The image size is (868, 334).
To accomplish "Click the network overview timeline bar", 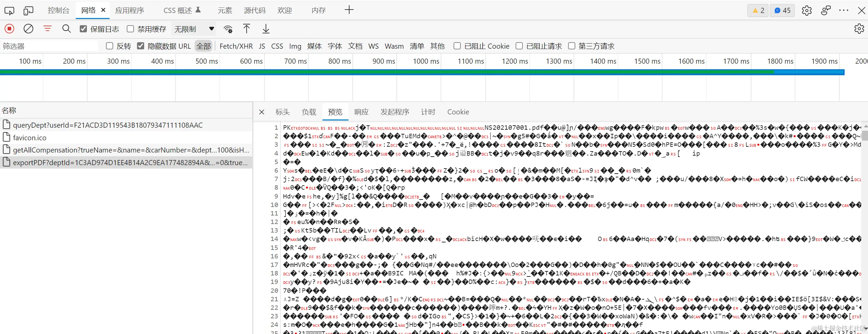I will [x=422, y=72].
